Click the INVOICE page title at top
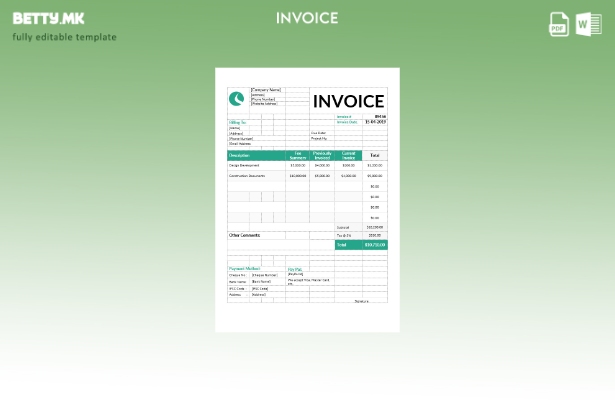Screen dimensions: 615x400 click(307, 18)
